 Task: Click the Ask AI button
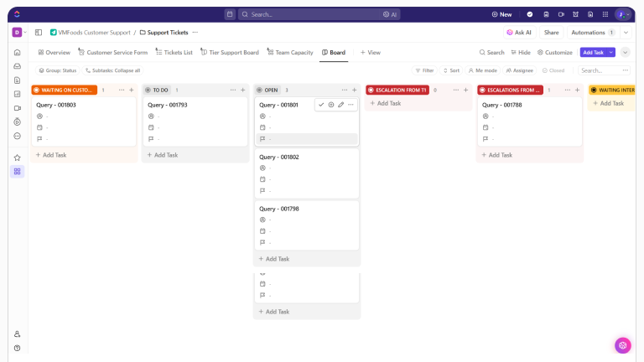coord(520,32)
